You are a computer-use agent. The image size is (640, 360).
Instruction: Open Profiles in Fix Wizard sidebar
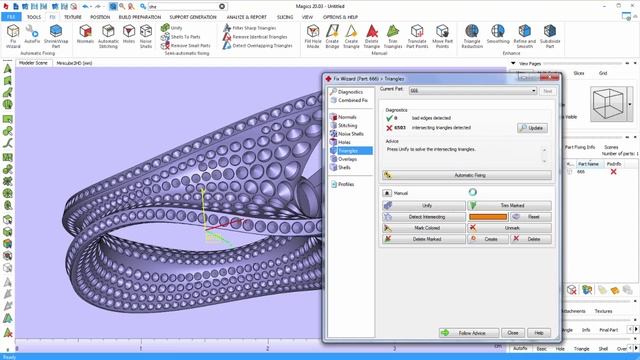[346, 184]
